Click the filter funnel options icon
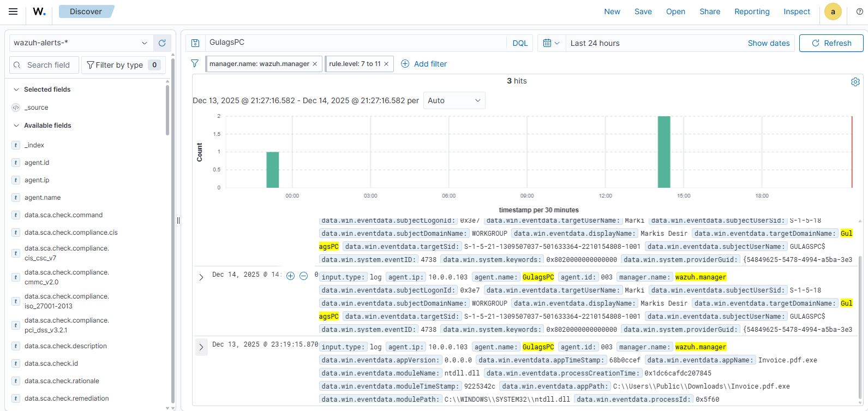This screenshot has height=411, width=868. point(195,64)
